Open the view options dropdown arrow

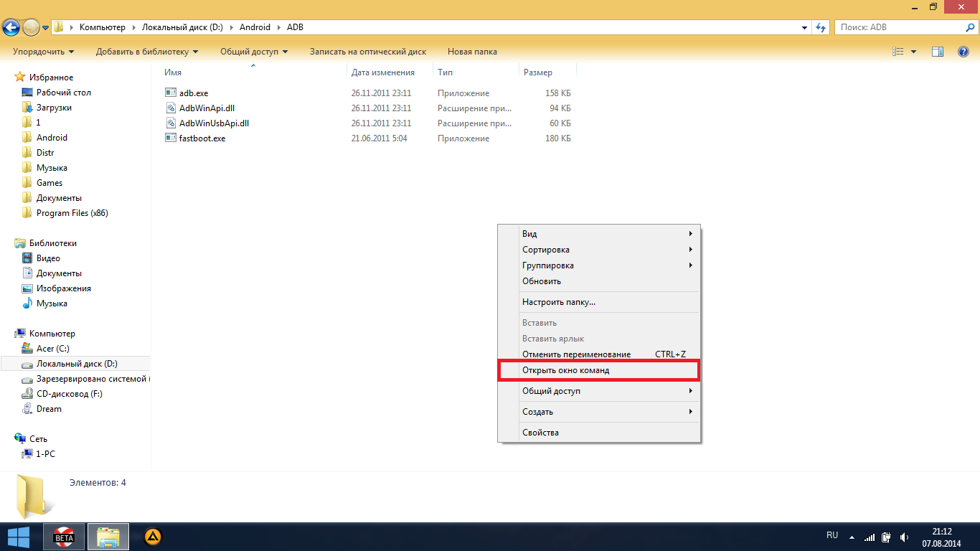click(913, 52)
